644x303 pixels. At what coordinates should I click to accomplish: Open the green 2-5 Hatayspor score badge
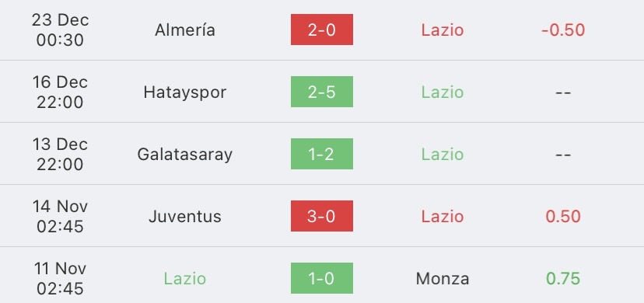pos(321,92)
